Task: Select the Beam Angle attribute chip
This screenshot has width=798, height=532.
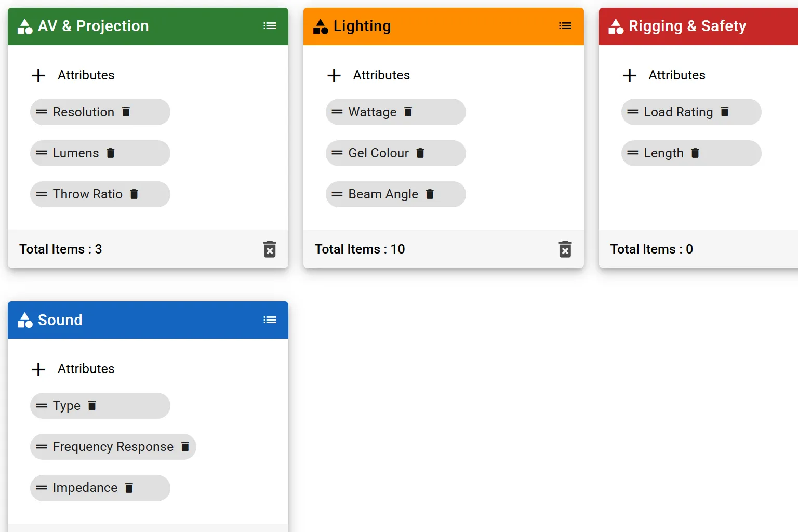Action: tap(383, 194)
